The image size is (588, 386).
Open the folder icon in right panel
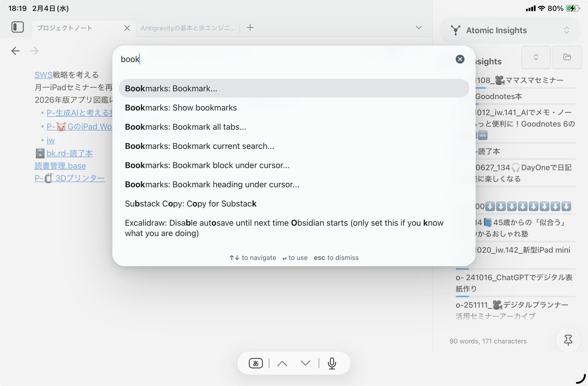tap(567, 57)
